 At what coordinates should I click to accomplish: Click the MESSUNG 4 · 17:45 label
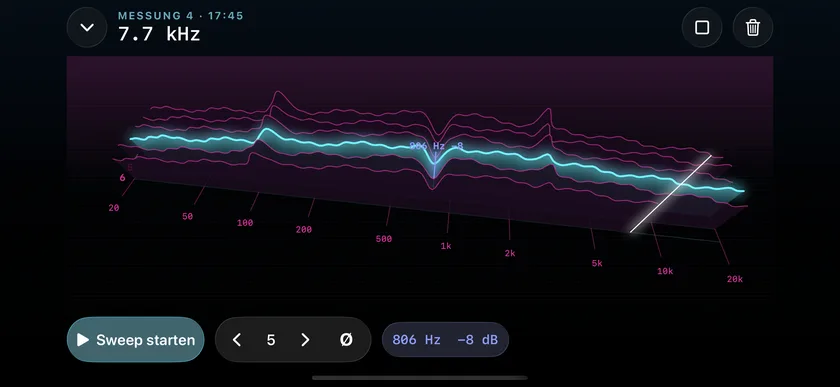pyautogui.click(x=181, y=16)
